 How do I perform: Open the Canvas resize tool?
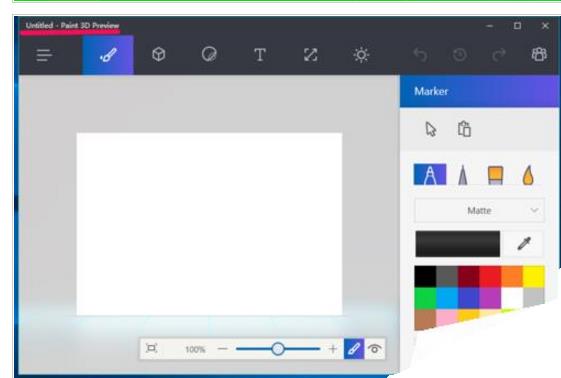311,55
